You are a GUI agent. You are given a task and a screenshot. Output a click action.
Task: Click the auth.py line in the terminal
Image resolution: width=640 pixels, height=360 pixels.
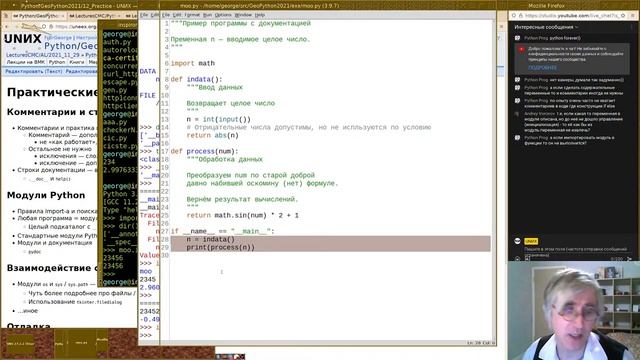coord(118,42)
